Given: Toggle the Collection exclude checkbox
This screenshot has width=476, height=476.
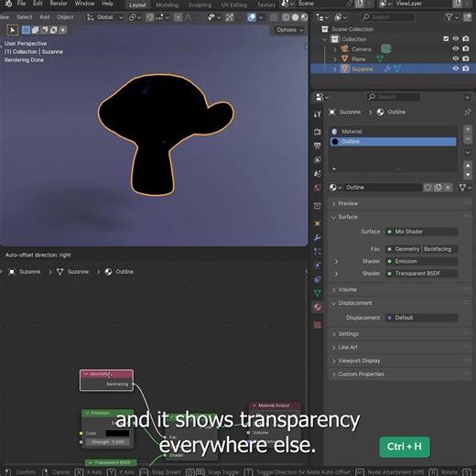Looking at the screenshot, I should click(x=446, y=38).
